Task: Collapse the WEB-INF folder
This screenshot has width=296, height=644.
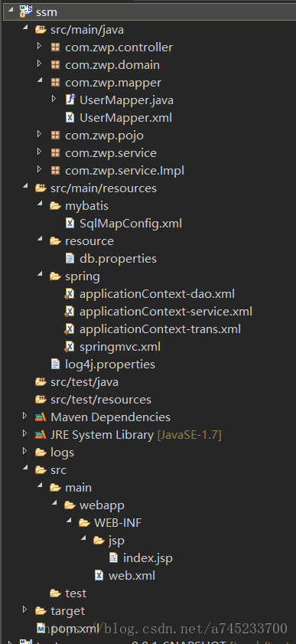Action: [x=70, y=521]
